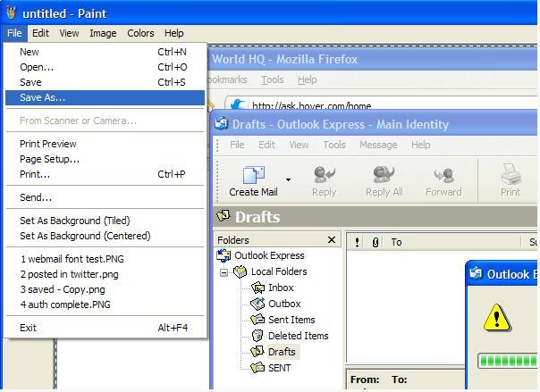Choose Save As from File menu
Viewport: 540px width, 392px height.
105,97
